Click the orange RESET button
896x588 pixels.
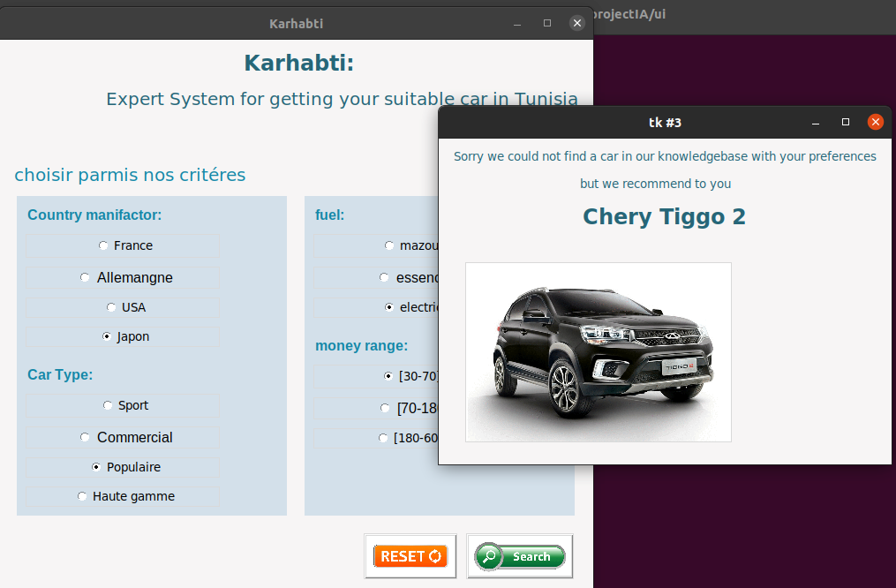click(x=410, y=556)
